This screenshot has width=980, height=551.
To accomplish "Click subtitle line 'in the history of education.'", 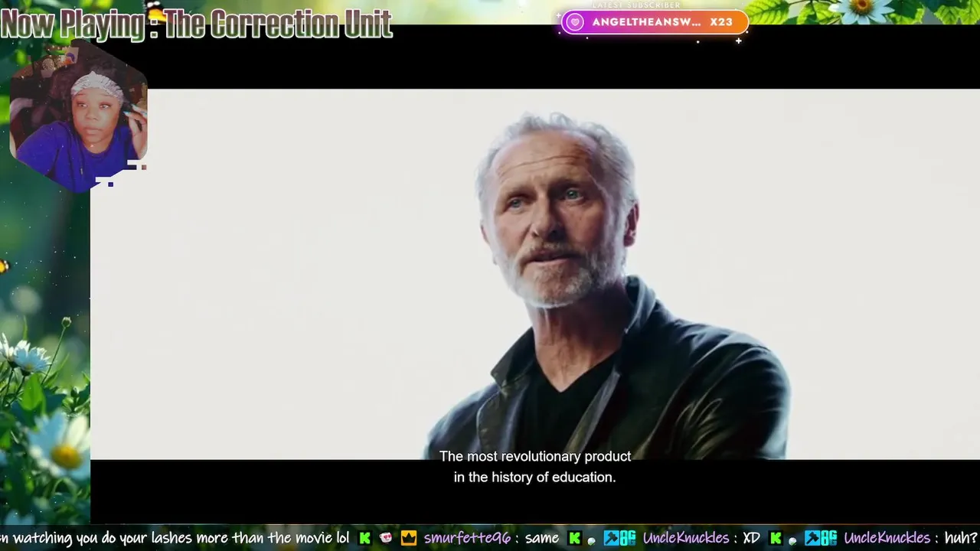I will click(x=535, y=477).
